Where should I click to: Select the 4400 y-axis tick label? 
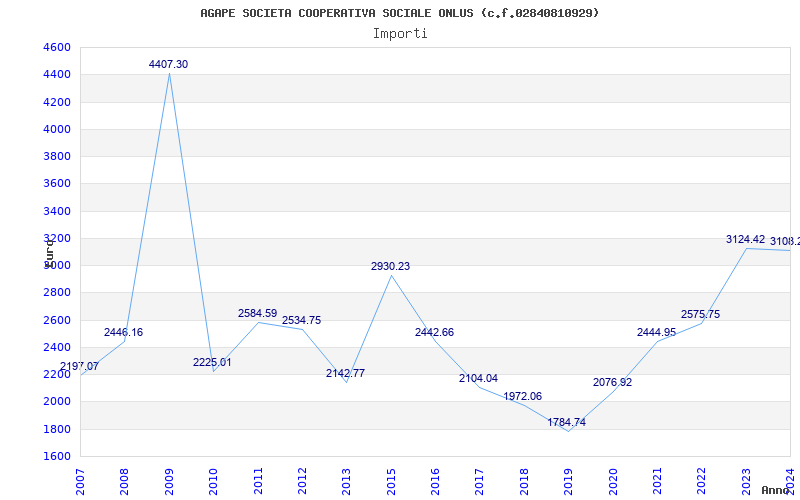55,74
